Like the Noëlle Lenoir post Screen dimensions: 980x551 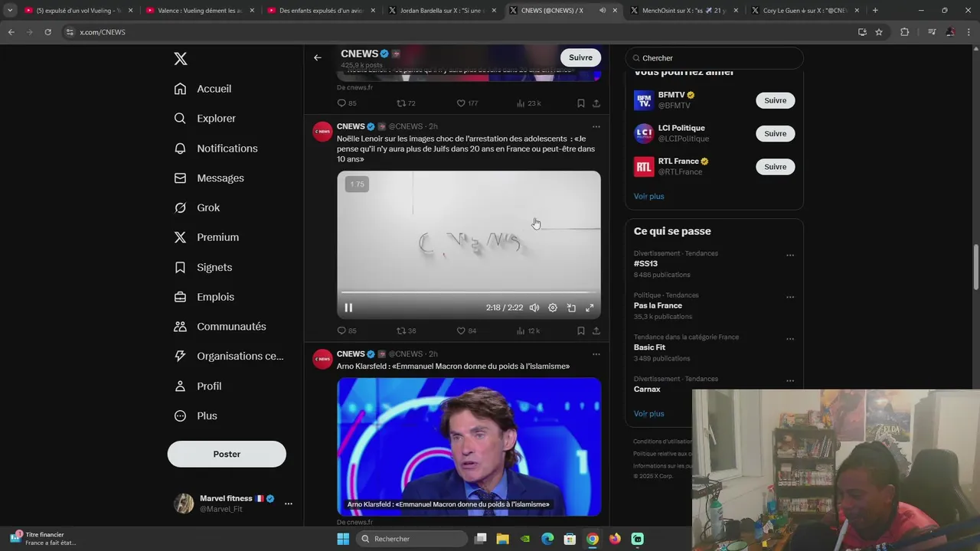coord(466,331)
